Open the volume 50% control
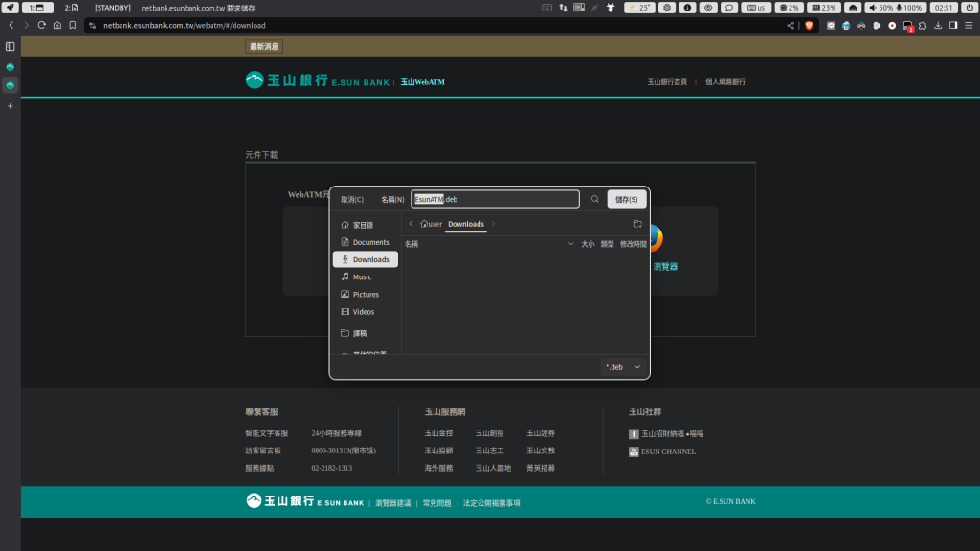This screenshot has height=551, width=980. pos(881,8)
